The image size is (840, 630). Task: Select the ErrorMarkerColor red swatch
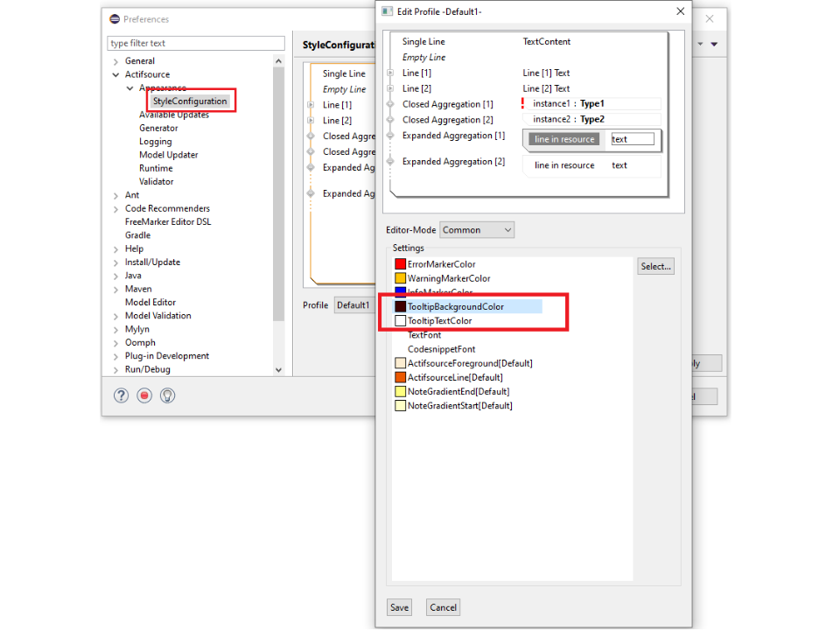pos(400,264)
